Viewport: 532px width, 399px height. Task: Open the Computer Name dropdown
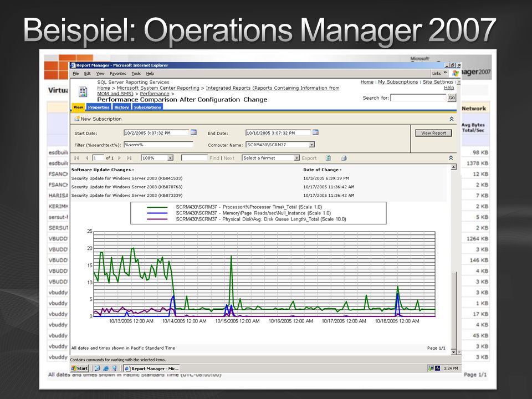(x=312, y=145)
